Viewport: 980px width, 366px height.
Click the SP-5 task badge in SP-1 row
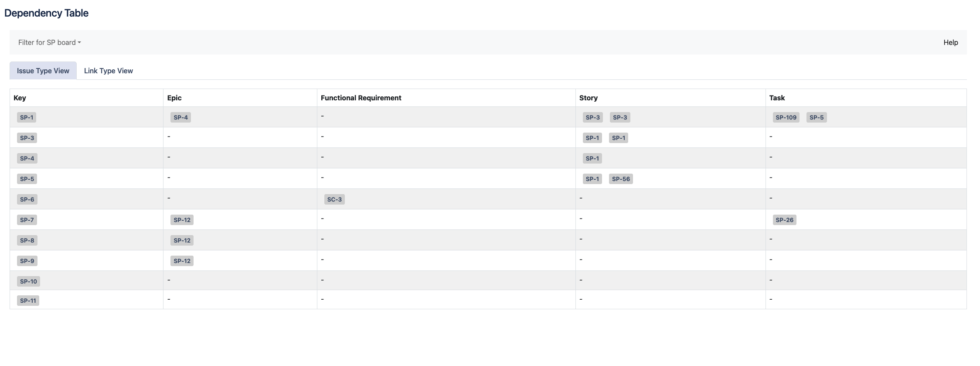[x=816, y=117]
